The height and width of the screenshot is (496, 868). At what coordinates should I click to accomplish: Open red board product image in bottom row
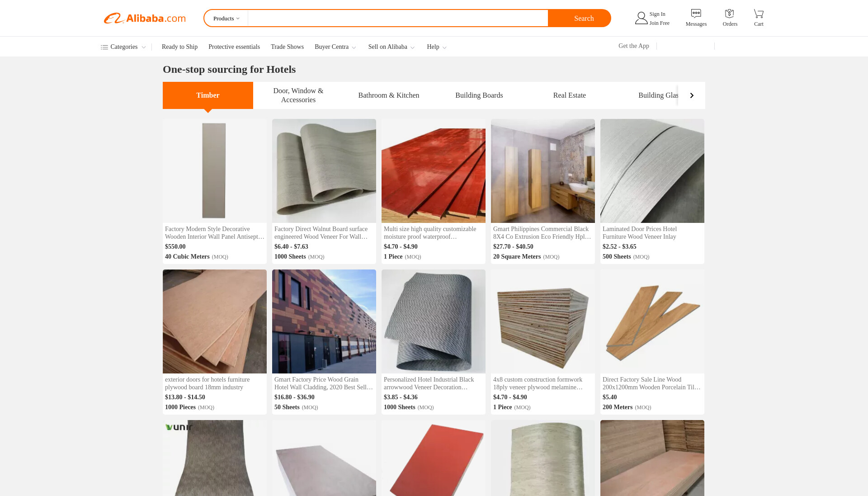pos(434,458)
